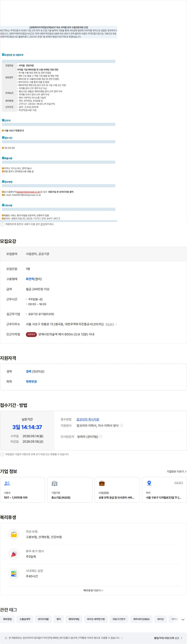This screenshot has height=644, width=187.
Task: Click the remaining time 3일 14:14:37
Action: (x=27, y=427)
